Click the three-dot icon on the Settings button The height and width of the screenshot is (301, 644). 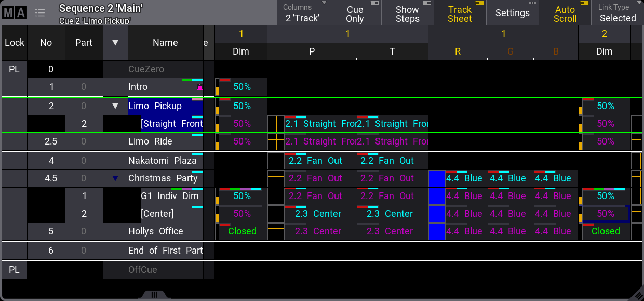(x=533, y=4)
